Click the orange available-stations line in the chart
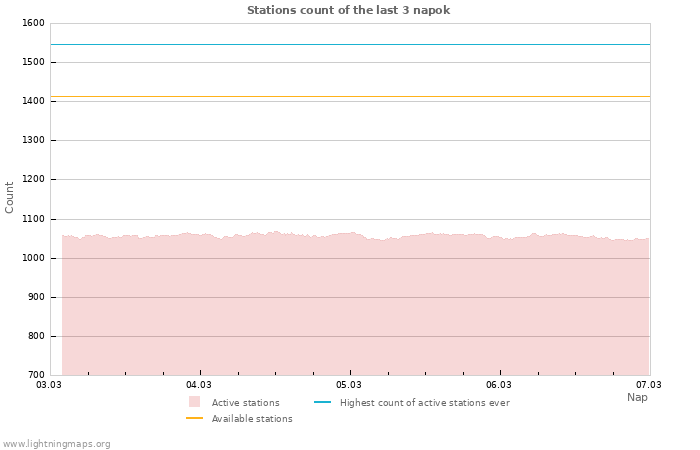Viewport: 700px width, 450px height. [x=350, y=96]
